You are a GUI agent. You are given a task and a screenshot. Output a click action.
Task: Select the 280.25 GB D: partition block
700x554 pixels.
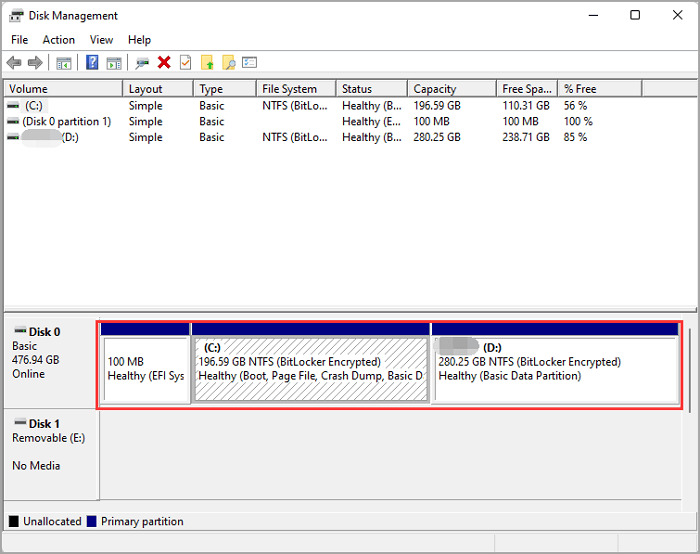(555, 369)
